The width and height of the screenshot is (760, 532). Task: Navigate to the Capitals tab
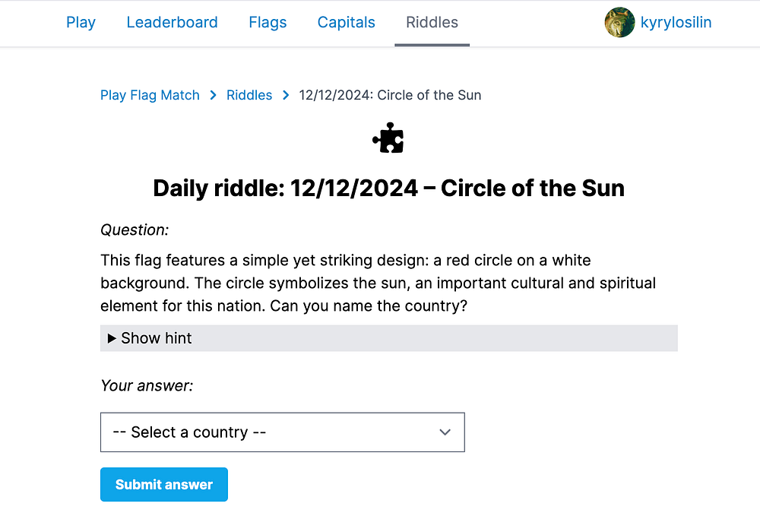coord(346,23)
